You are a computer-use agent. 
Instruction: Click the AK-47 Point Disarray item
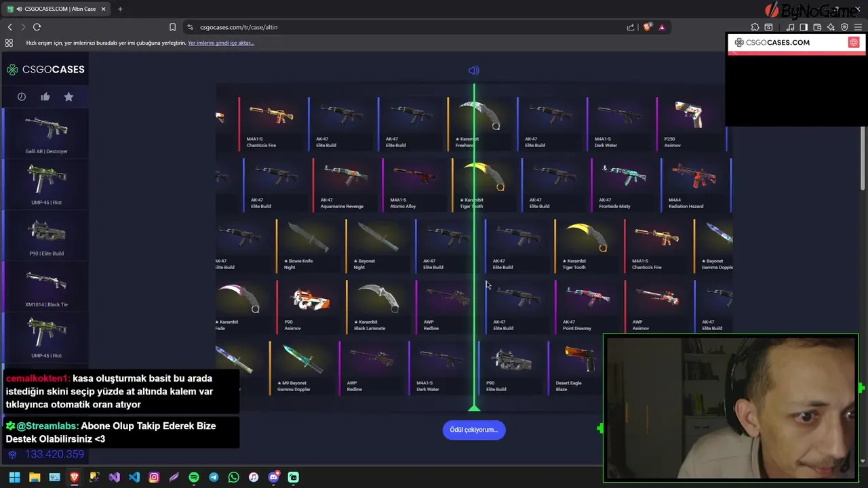point(589,307)
